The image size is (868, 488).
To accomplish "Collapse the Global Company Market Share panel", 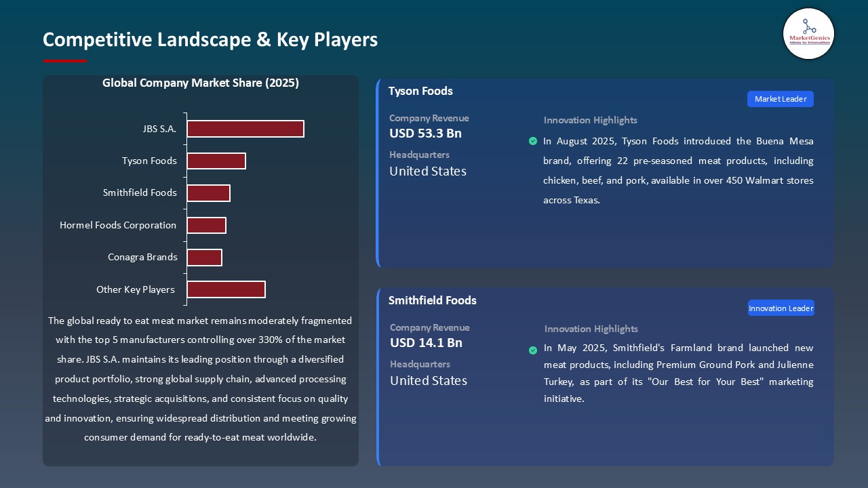I will coord(201,83).
